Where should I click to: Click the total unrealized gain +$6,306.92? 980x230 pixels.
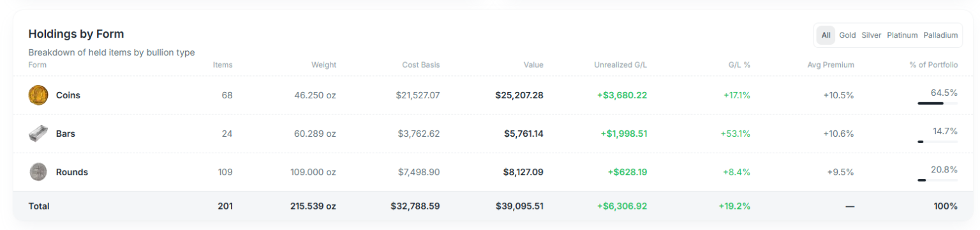coord(622,206)
